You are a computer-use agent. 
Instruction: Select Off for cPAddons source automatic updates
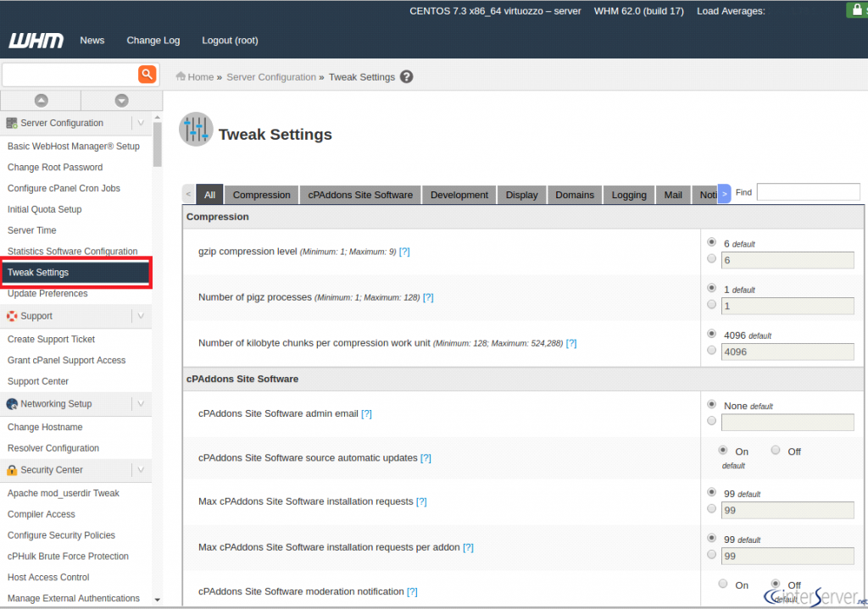click(x=776, y=451)
